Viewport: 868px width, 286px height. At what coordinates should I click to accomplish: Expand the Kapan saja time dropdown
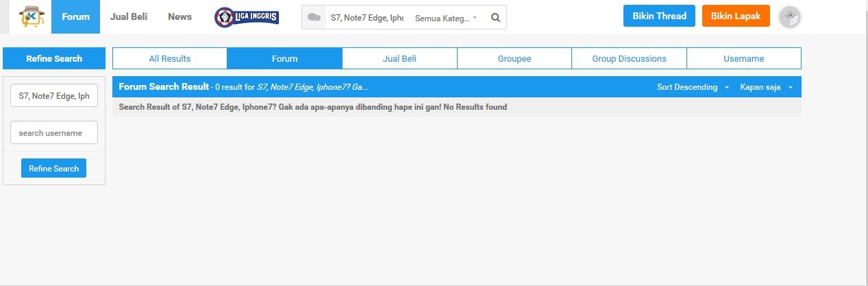pyautogui.click(x=766, y=87)
